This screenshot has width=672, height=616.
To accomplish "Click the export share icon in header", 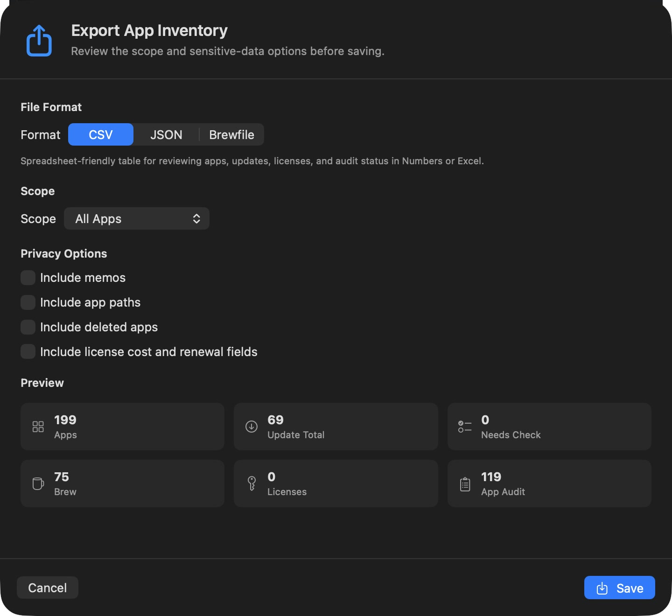I will click(x=39, y=41).
